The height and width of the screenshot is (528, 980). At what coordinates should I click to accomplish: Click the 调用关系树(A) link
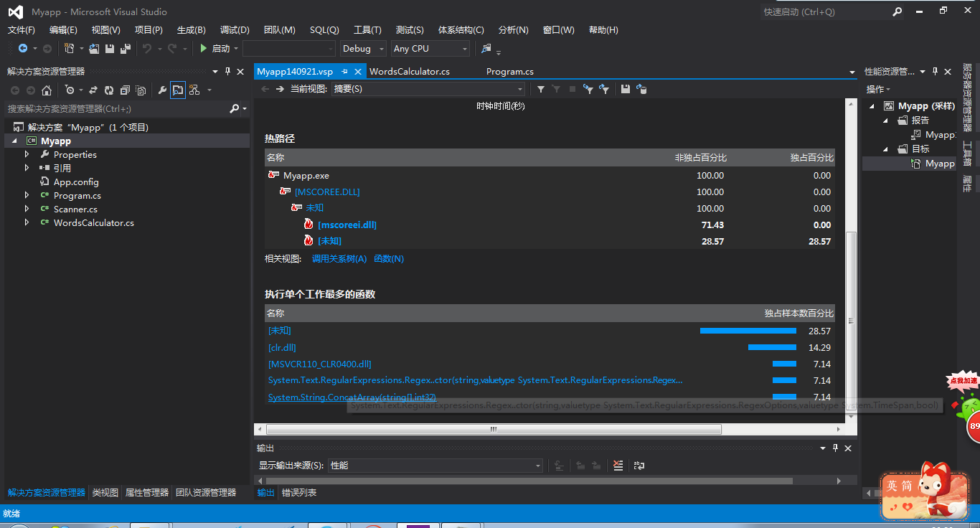[339, 259]
